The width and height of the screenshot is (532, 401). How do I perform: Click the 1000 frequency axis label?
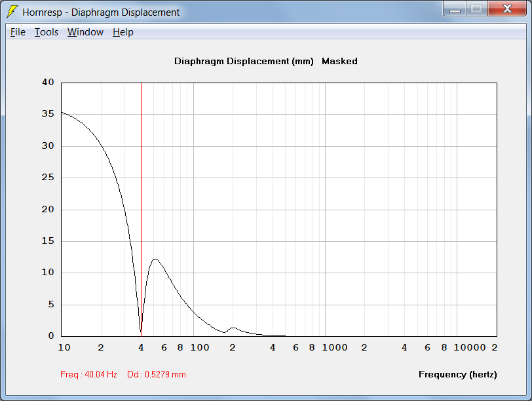(335, 347)
